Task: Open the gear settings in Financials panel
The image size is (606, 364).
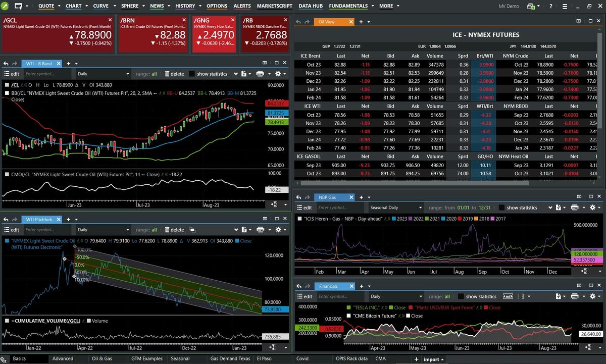Action: [592, 296]
